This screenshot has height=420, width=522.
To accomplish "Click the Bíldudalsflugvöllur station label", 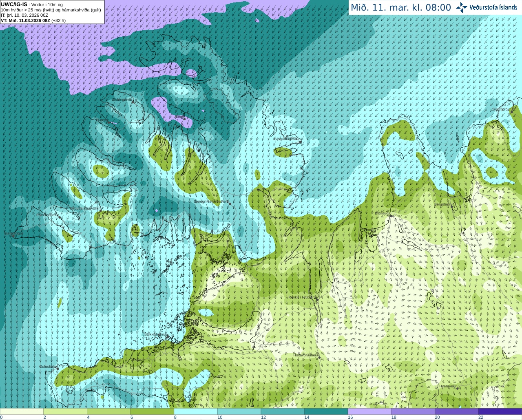I will pos(85,208).
